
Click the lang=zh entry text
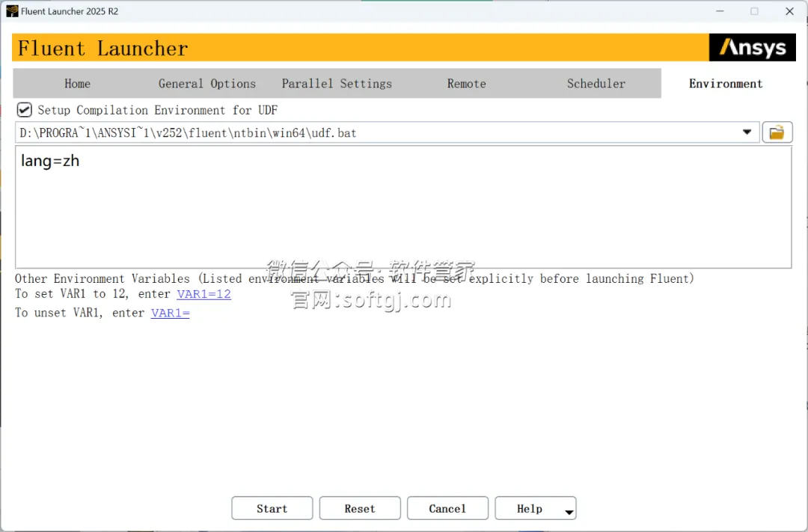click(50, 161)
